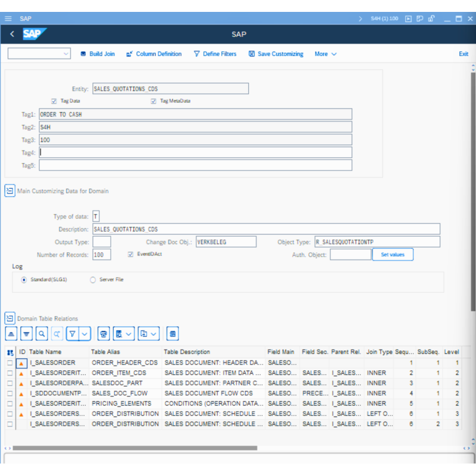Collapse the Domain Table Relations section icon
476x476 pixels.
[10, 318]
